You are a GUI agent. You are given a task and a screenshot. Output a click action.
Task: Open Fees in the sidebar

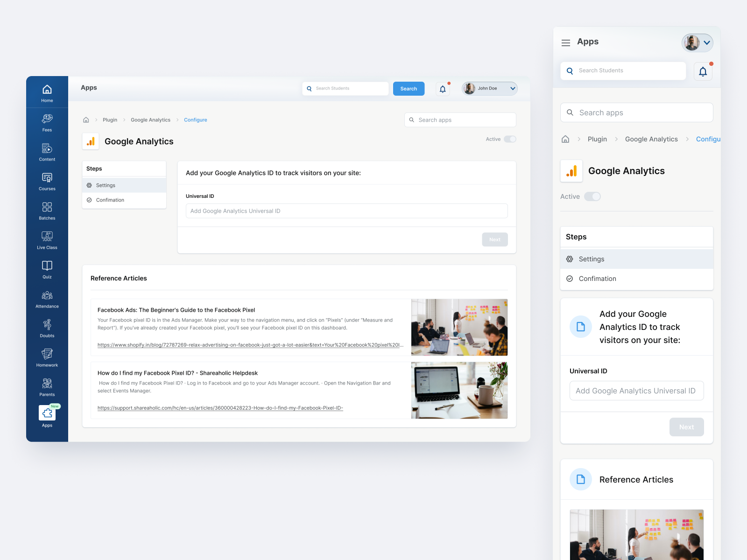[47, 123]
